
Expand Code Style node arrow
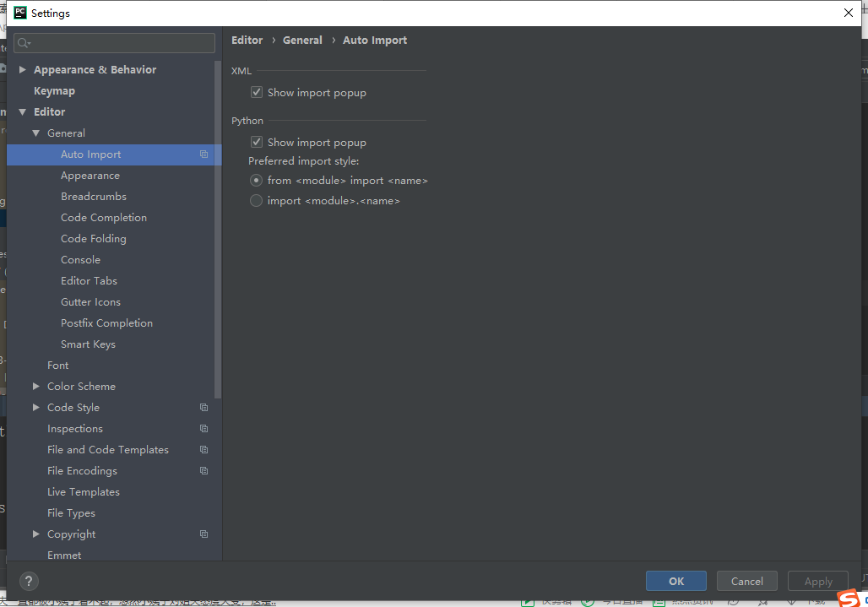[x=36, y=407]
